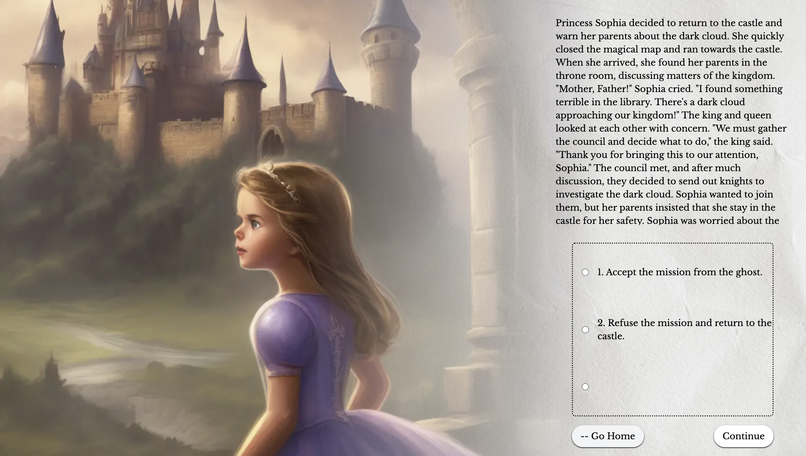Click the 'Go Home' button
The image size is (806, 456).
tap(608, 436)
